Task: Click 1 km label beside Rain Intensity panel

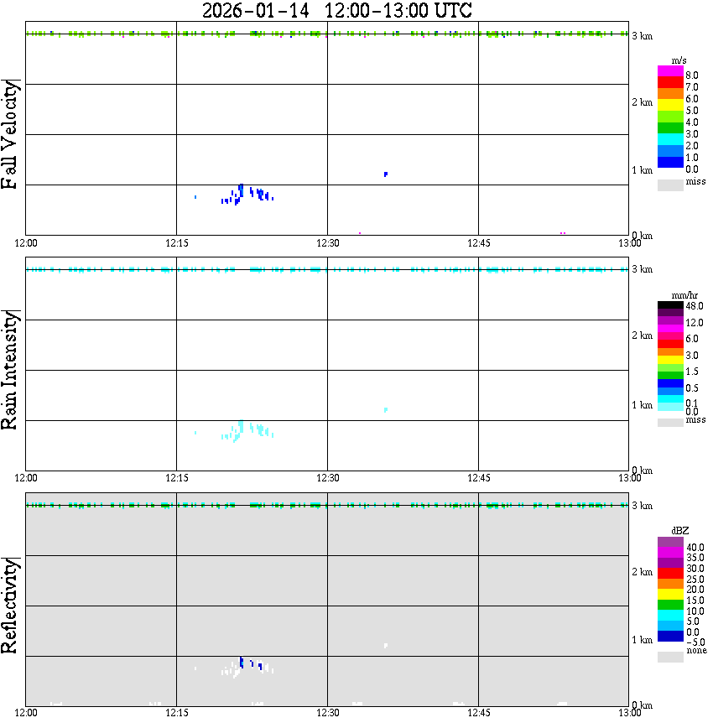Action: coord(642,405)
